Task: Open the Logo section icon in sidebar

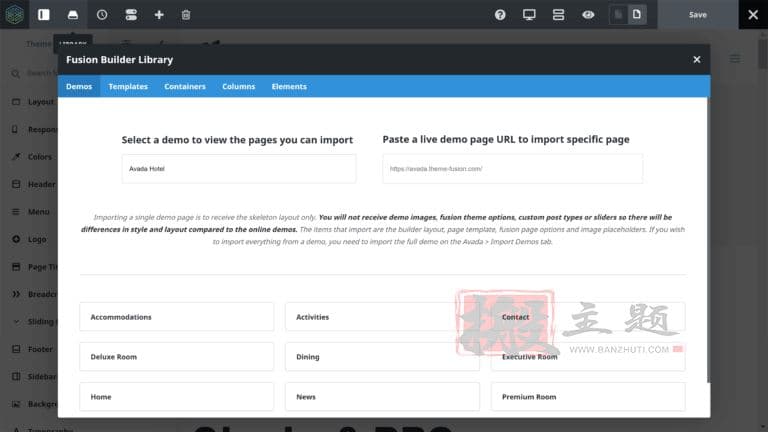Action: [16, 239]
